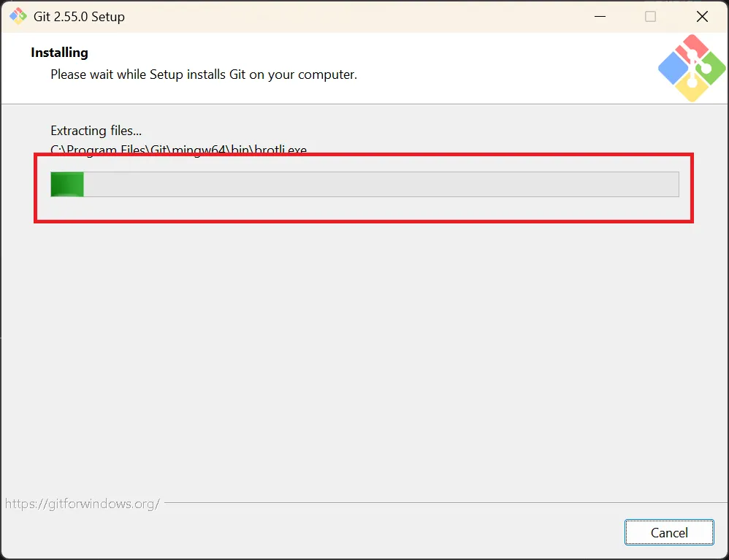The height and width of the screenshot is (560, 729).
Task: Click the "Please wait while Setup installs Git" text
Action: coord(204,74)
